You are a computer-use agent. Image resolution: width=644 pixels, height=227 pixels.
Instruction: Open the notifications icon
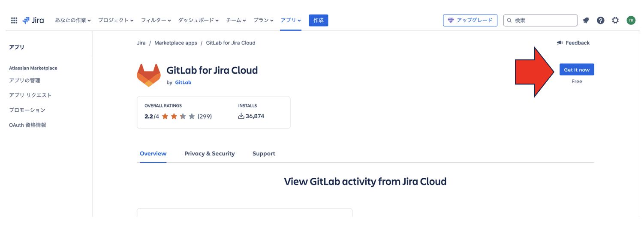[x=586, y=20]
